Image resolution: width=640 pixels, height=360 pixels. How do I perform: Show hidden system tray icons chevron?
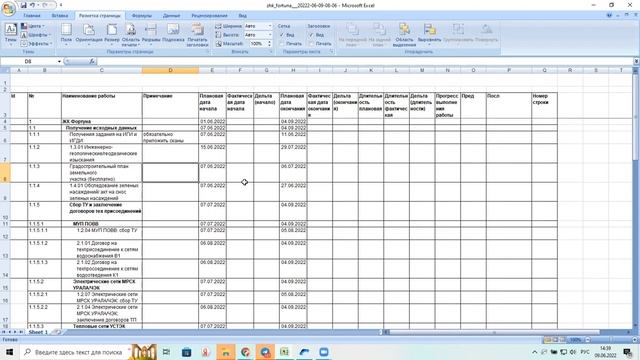[x=534, y=352]
